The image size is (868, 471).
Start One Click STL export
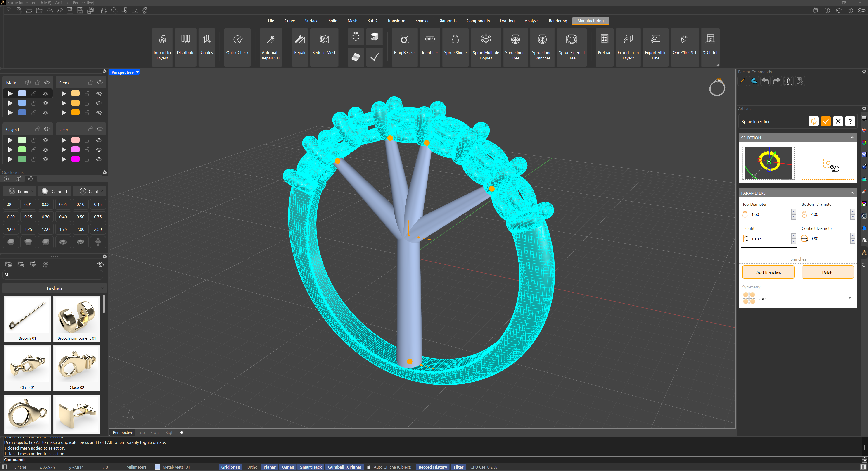(684, 47)
